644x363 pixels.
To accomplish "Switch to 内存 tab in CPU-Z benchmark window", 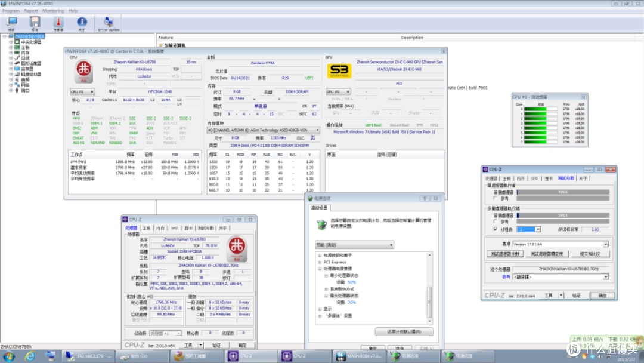I will [521, 179].
